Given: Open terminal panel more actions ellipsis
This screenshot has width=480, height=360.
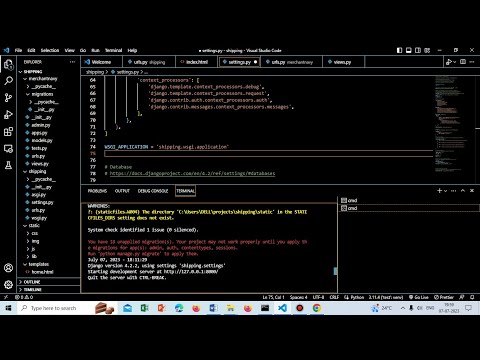Looking at the screenshot, I should (x=453, y=191).
